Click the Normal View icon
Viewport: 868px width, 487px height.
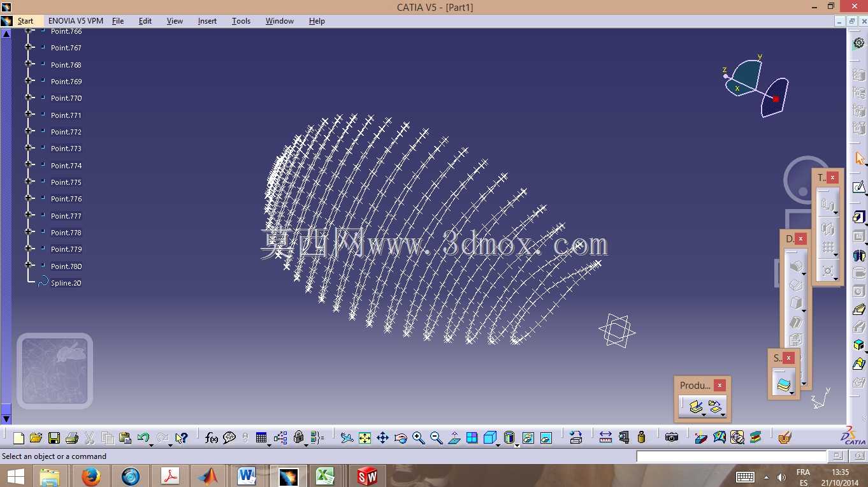pos(454,438)
